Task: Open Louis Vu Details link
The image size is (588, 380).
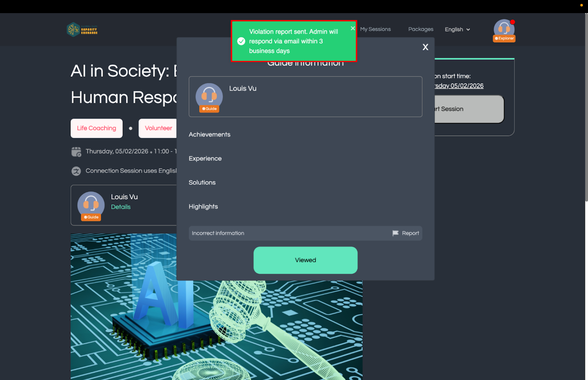Action: [x=121, y=207]
